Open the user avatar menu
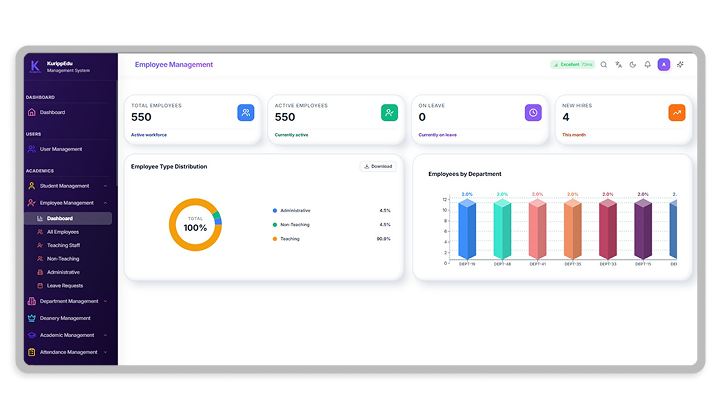The image size is (721, 420). click(x=664, y=65)
